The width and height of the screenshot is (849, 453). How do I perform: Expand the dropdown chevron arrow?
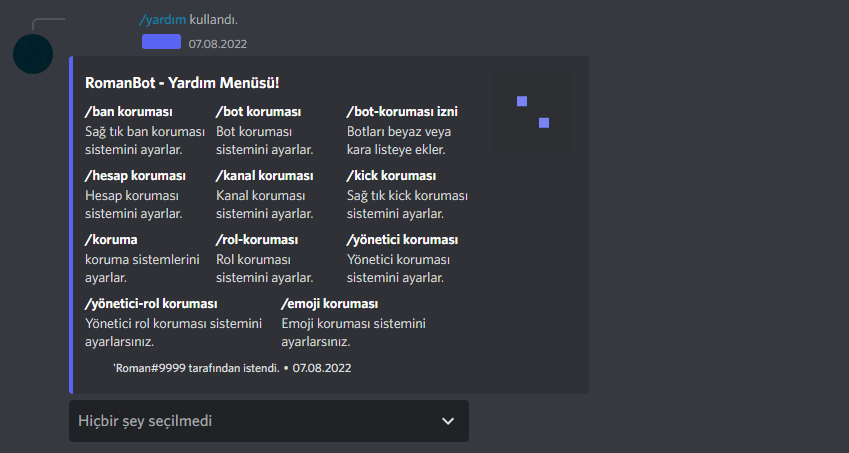(448, 421)
